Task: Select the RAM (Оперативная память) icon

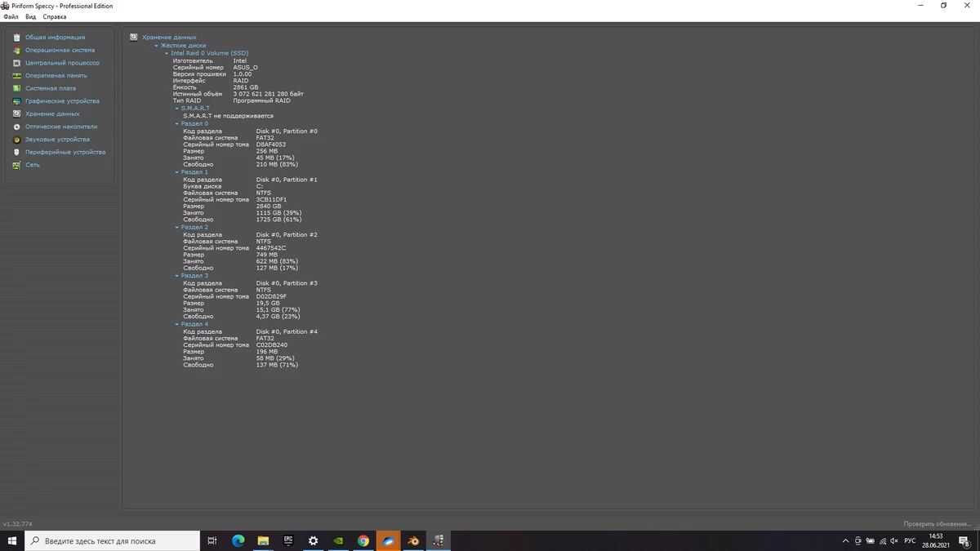Action: (x=16, y=76)
